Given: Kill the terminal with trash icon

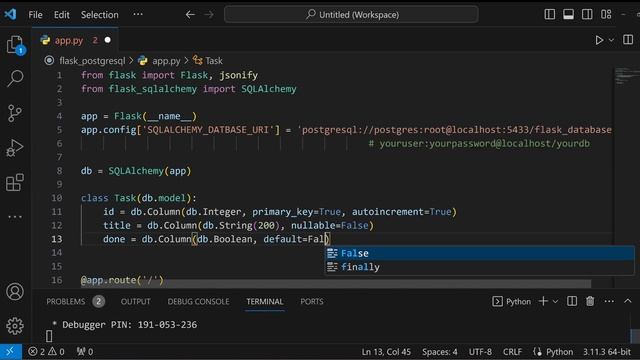Looking at the screenshot, I should (x=590, y=301).
